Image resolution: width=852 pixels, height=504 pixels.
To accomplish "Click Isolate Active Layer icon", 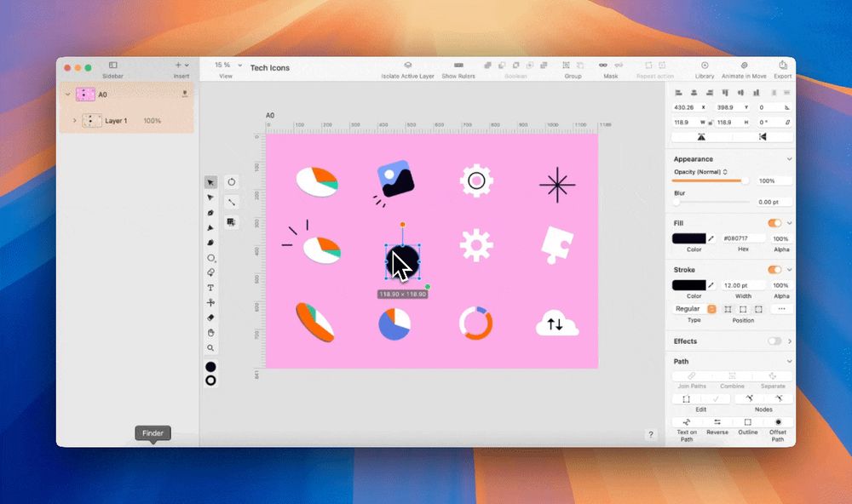I will 407,66.
